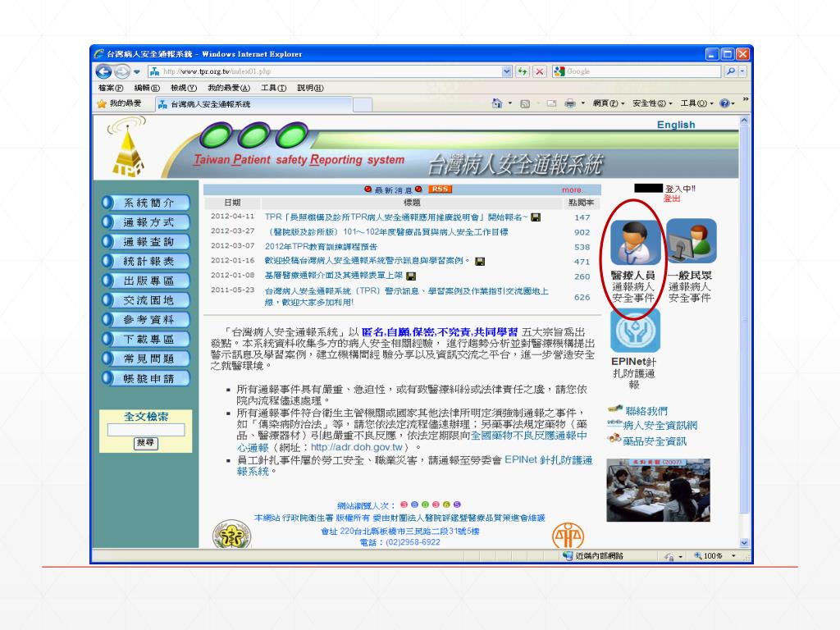Click the Print toolbar icon

coord(570,104)
